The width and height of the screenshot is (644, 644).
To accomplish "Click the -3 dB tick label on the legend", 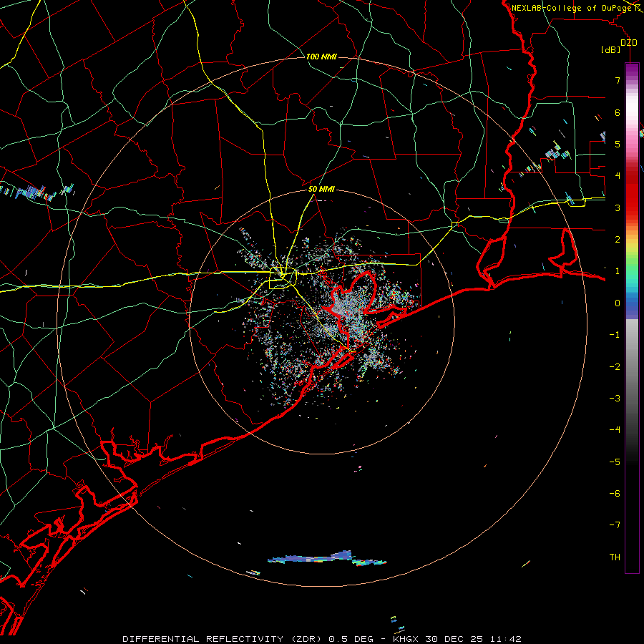I will [615, 399].
